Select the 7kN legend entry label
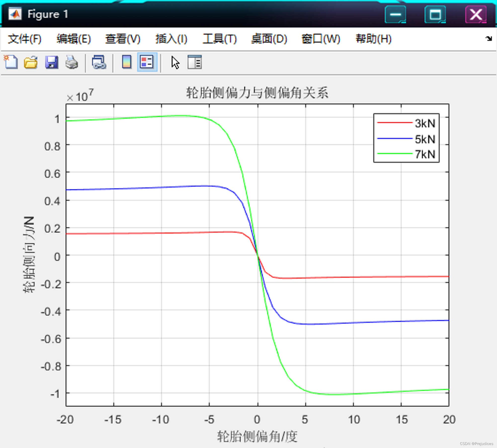The height and width of the screenshot is (448, 497). tap(425, 154)
